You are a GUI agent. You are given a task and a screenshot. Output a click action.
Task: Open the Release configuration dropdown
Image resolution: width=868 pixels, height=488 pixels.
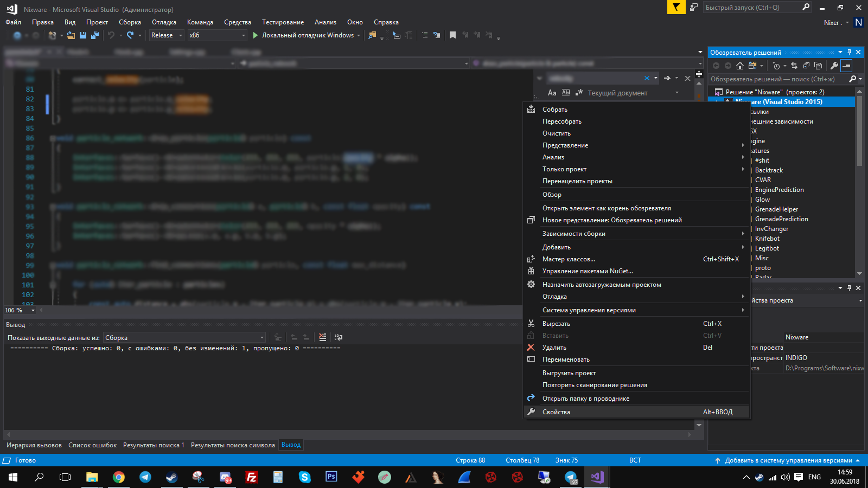click(167, 35)
